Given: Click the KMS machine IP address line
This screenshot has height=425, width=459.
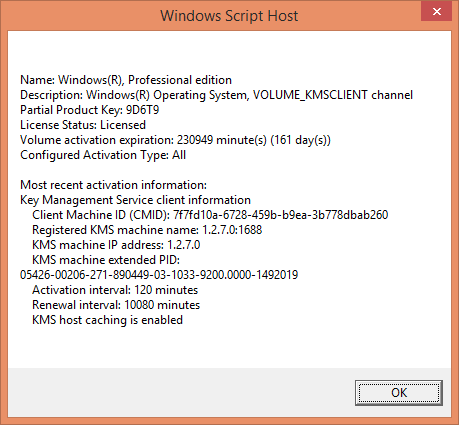Looking at the screenshot, I should coord(116,245).
